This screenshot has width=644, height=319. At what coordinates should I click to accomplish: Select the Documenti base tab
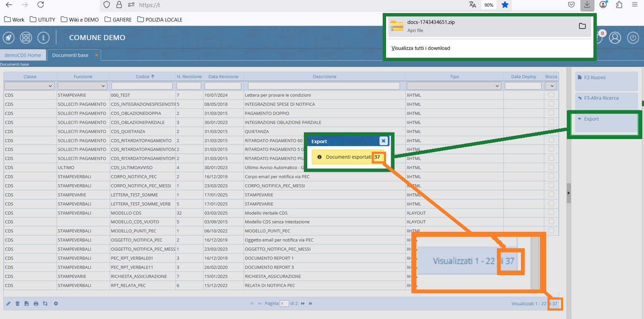70,55
